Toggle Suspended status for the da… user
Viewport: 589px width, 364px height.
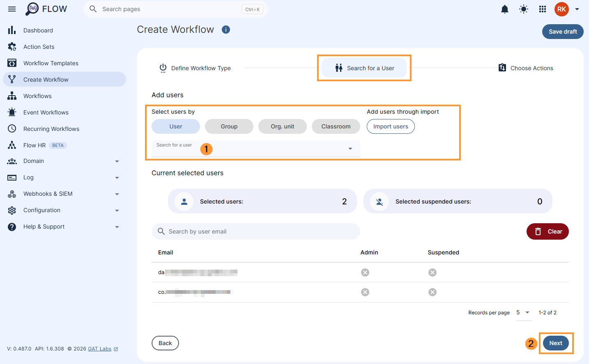point(433,272)
